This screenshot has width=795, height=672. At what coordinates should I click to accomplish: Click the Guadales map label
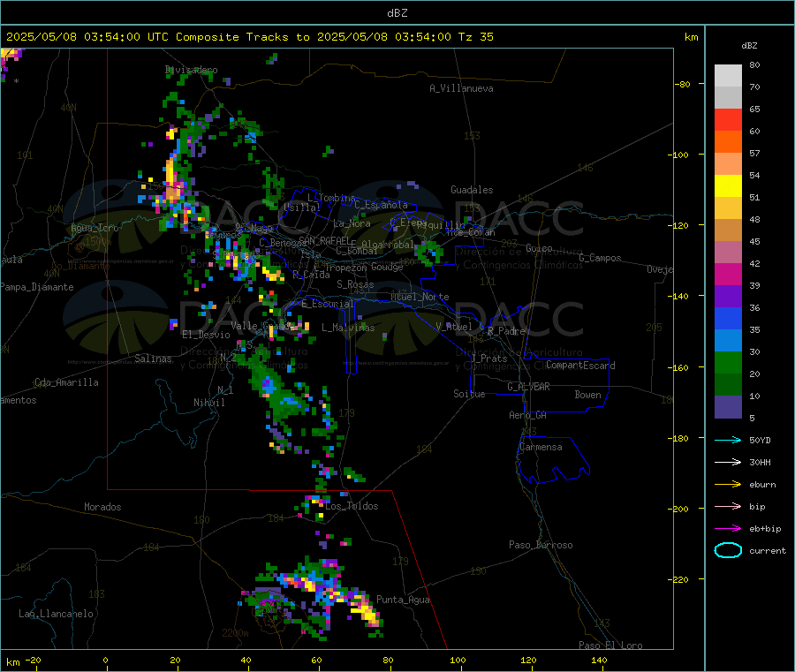point(472,190)
